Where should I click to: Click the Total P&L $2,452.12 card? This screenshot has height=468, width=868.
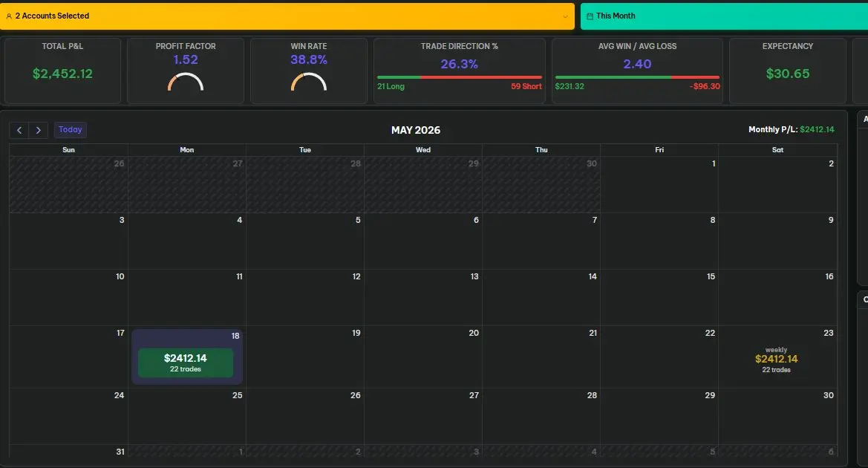[62, 71]
